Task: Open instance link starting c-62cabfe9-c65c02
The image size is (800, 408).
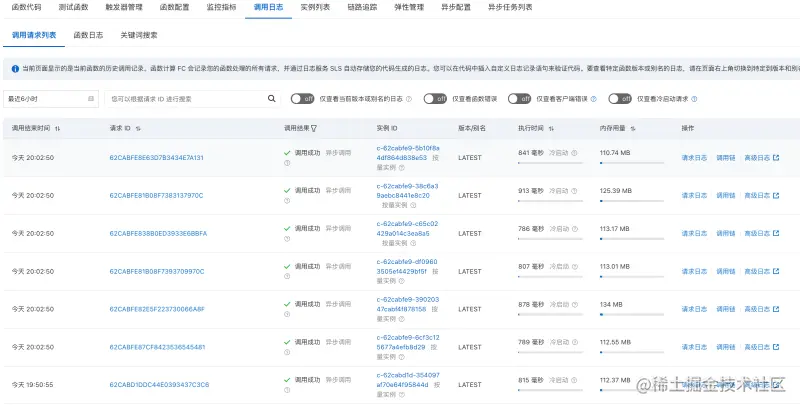Action: pos(407,228)
